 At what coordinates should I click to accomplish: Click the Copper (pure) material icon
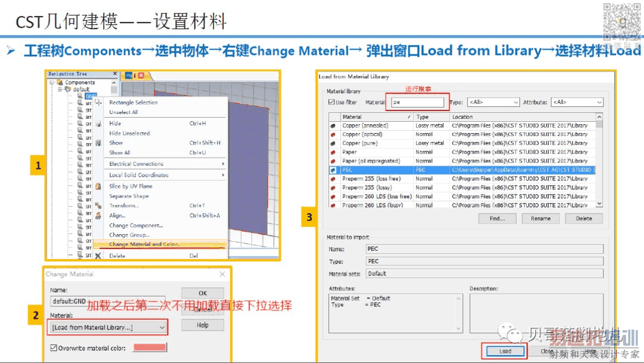coord(333,143)
